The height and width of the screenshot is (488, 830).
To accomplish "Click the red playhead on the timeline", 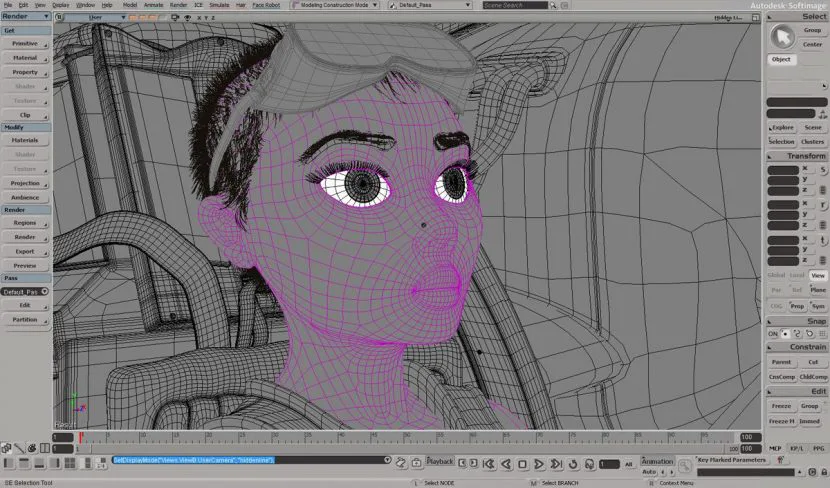I will point(81,437).
